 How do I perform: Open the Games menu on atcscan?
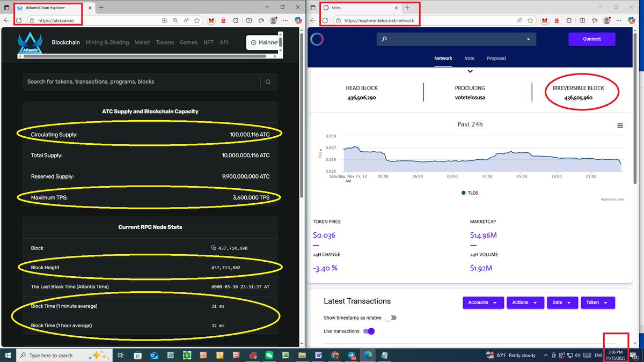[188, 42]
